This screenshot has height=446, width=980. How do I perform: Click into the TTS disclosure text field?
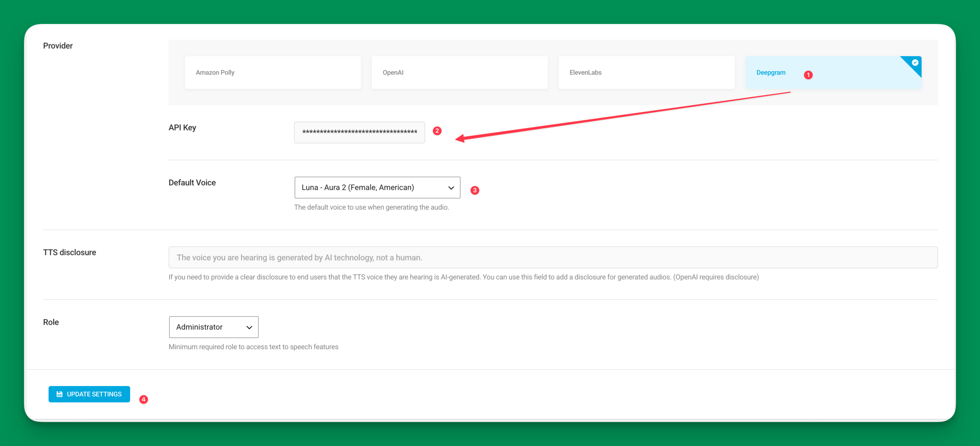pos(553,257)
